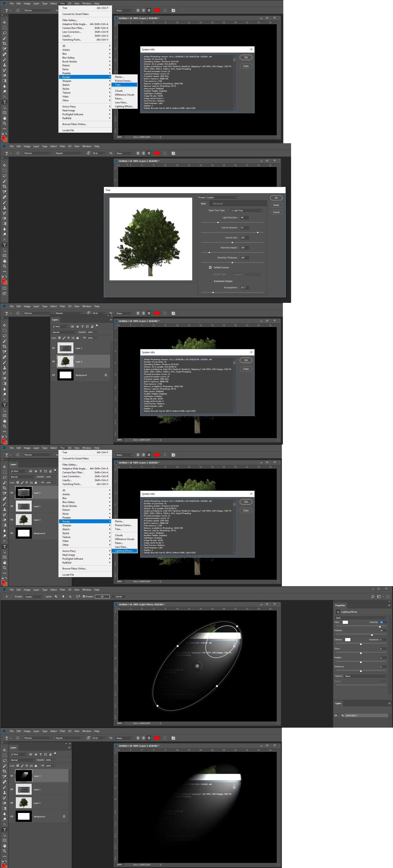Viewport: 393px width, 868px height.
Task: Click the light Color swatch in Properties
Action: point(345,622)
